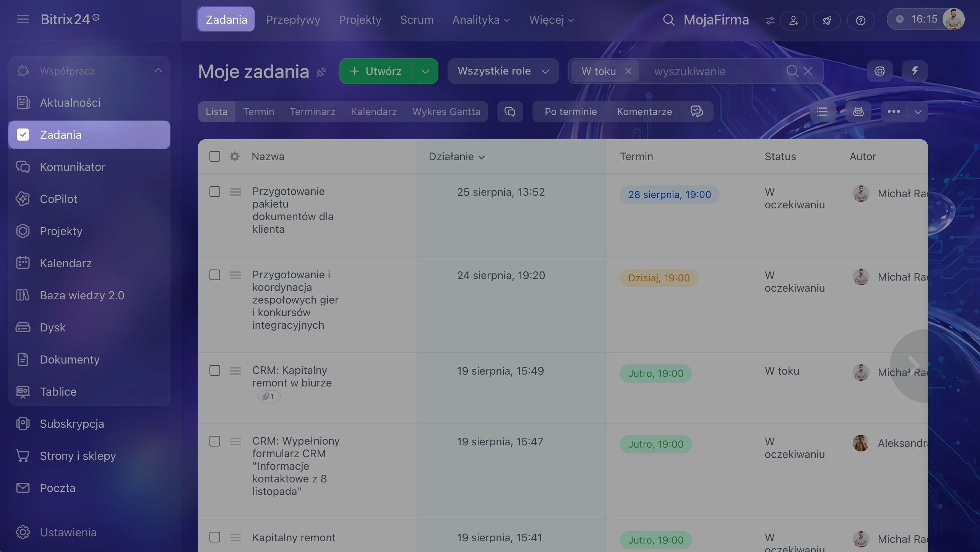Check the Przygotowanie i koordynacja task

(x=215, y=275)
